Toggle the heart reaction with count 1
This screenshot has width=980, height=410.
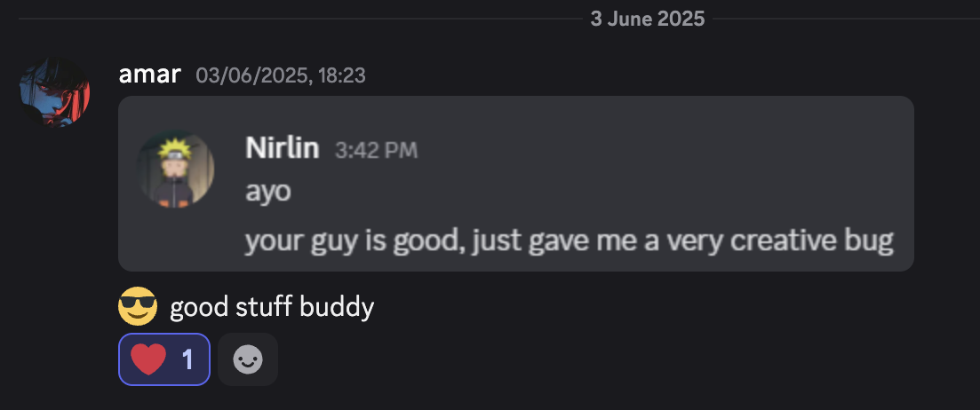click(164, 359)
